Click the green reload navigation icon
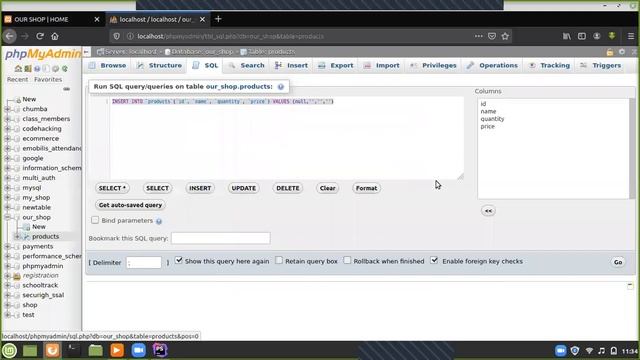This screenshot has width=640, height=360. tap(65, 69)
